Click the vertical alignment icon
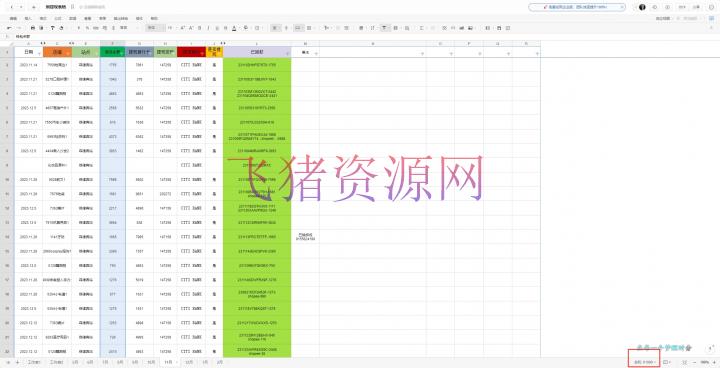 tap(286, 28)
